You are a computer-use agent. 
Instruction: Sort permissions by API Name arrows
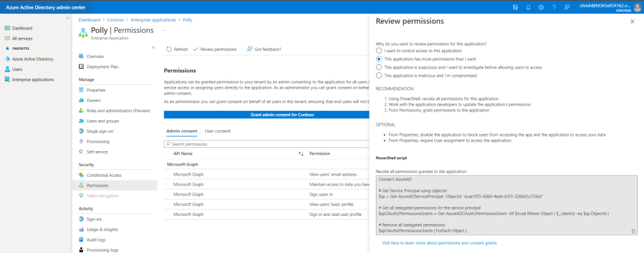(301, 154)
